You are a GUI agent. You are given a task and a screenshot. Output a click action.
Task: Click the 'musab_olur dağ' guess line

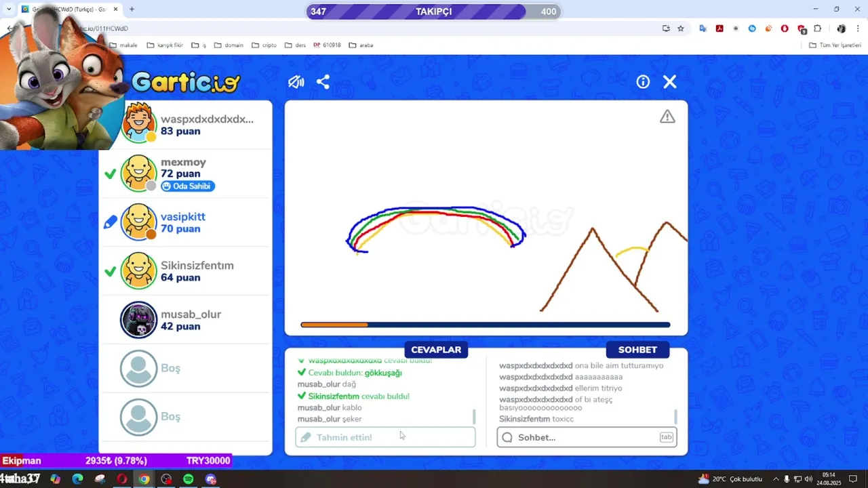point(327,384)
